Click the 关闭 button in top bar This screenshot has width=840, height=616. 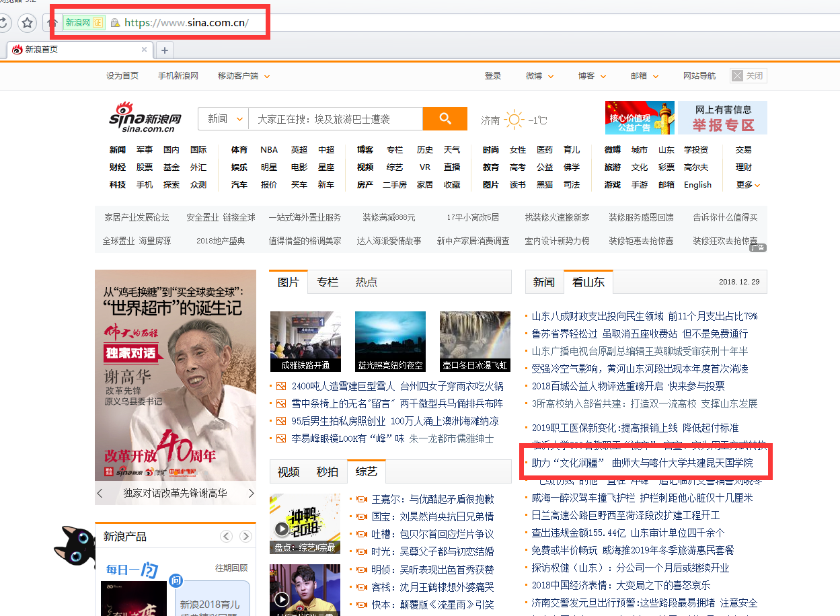749,76
